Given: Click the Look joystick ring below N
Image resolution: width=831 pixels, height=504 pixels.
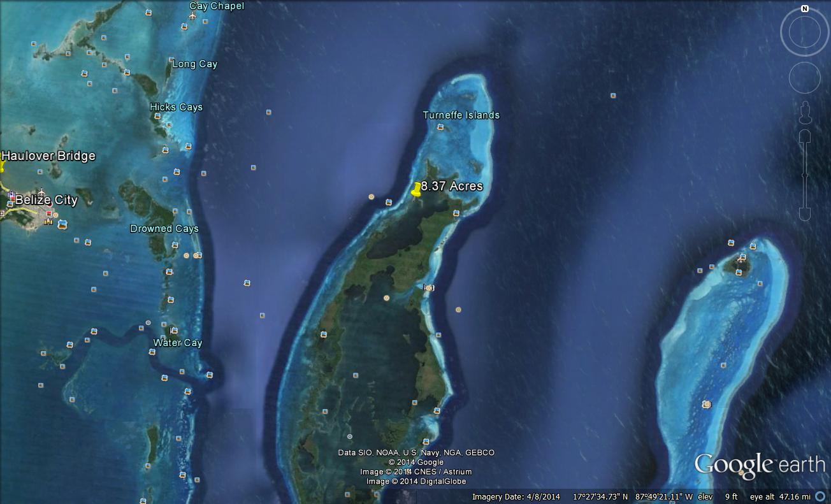Looking at the screenshot, I should 805,32.
